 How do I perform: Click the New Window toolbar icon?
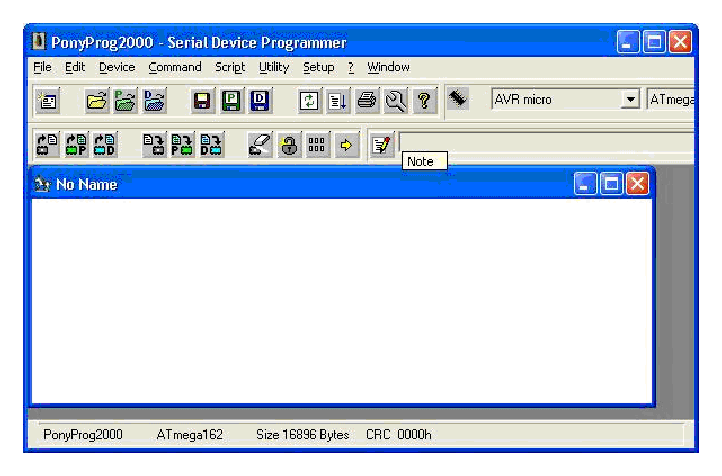[x=47, y=100]
